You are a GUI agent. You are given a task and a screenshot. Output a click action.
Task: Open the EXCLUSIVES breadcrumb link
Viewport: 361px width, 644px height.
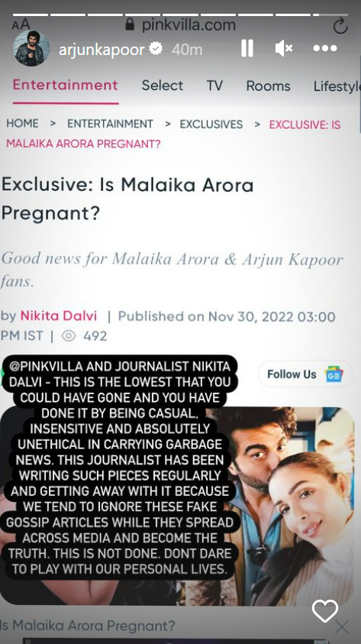pos(211,124)
